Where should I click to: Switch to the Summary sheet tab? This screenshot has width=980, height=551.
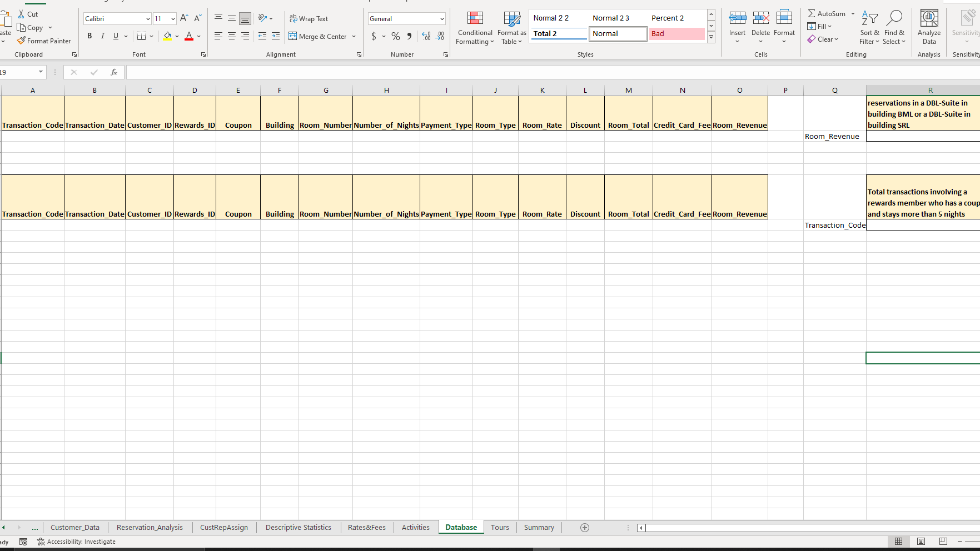coord(539,528)
